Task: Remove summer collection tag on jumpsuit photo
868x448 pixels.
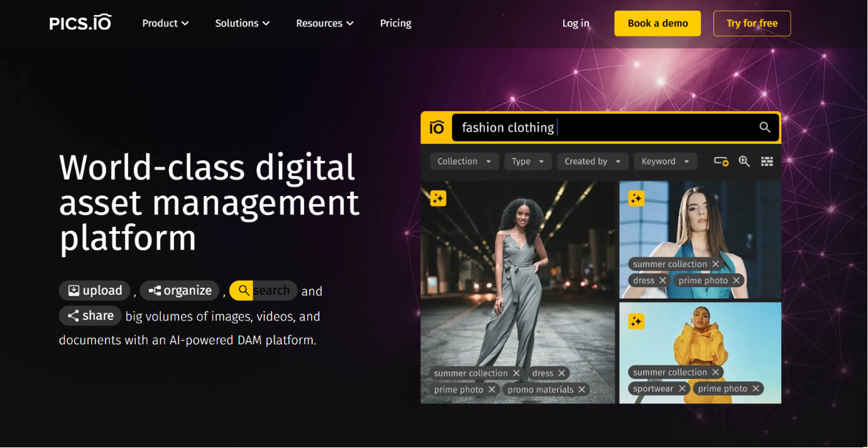Action: (x=516, y=373)
